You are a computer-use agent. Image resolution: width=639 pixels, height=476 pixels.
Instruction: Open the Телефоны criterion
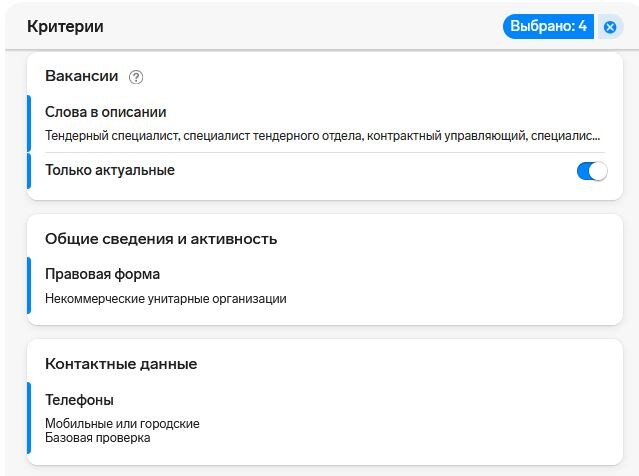tap(80, 400)
